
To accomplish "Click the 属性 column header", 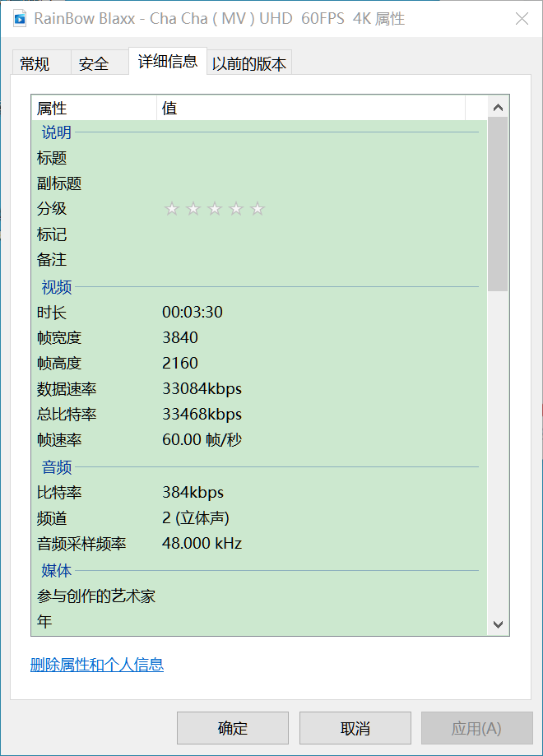I will [x=94, y=108].
